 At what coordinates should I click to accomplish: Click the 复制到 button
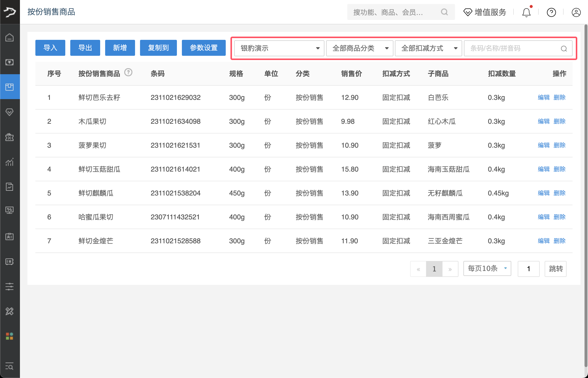158,48
